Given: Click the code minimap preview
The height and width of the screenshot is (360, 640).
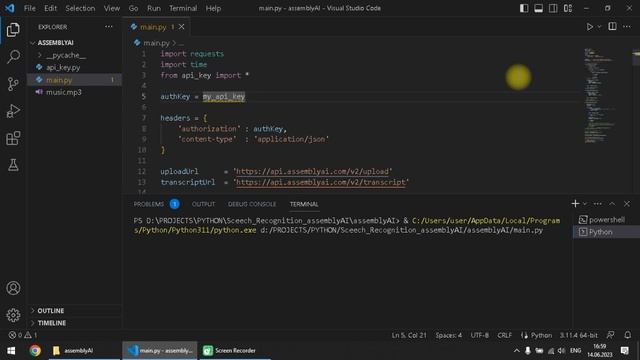Looking at the screenshot, I should pyautogui.click(x=599, y=96).
